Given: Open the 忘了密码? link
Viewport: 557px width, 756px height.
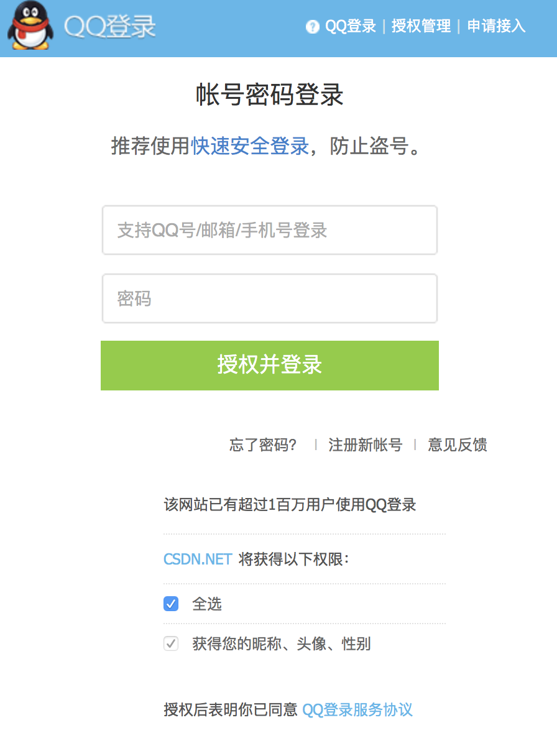Looking at the screenshot, I should pyautogui.click(x=263, y=445).
